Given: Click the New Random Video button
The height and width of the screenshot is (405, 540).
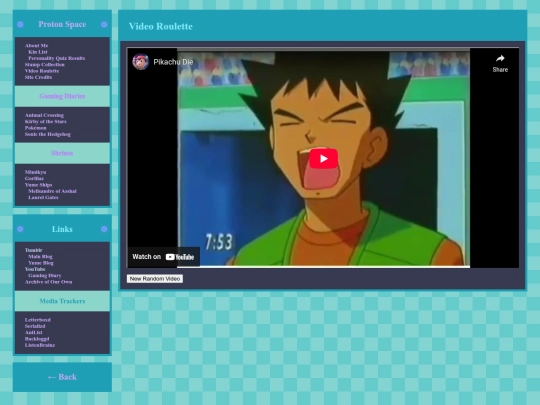Looking at the screenshot, I should click(155, 279).
